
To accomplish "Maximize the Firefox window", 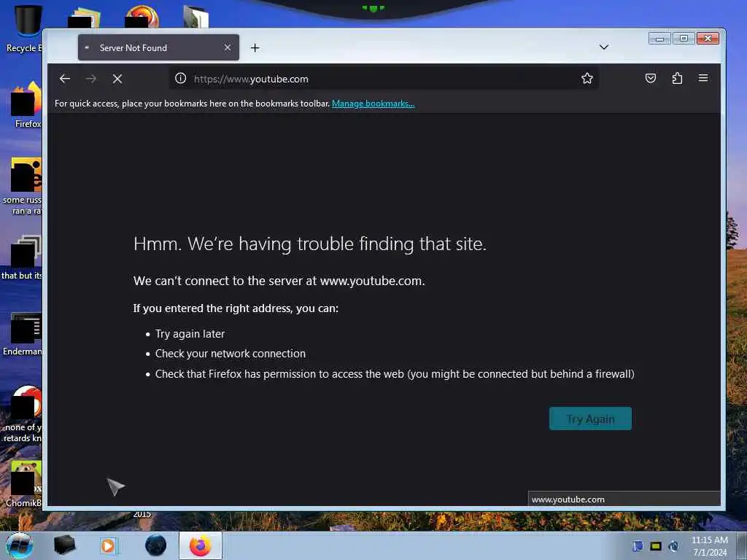I will click(684, 39).
